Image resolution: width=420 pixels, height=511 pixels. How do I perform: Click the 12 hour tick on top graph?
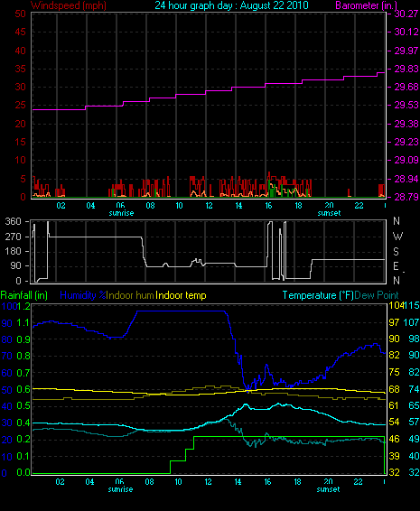(x=209, y=206)
